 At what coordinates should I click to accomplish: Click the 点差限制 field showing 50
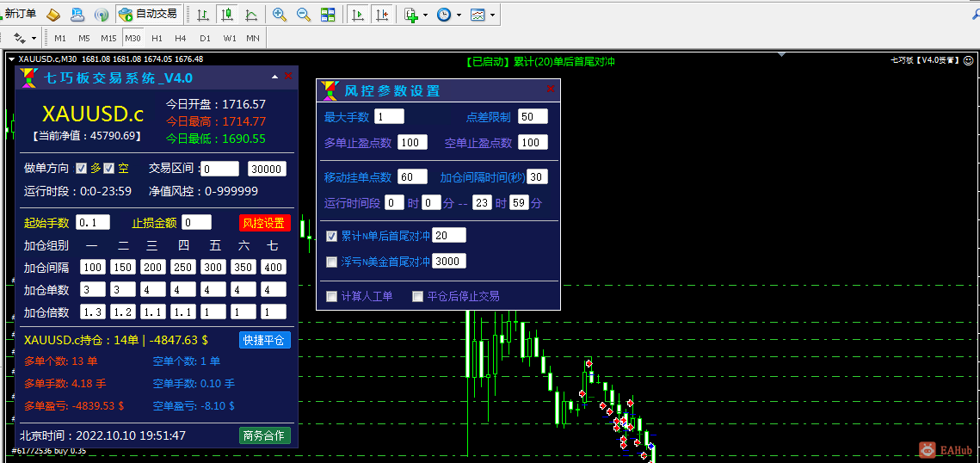point(533,116)
